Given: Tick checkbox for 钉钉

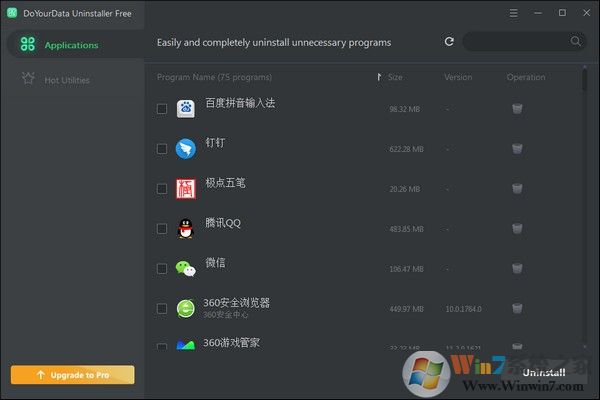Looking at the screenshot, I should tap(162, 149).
